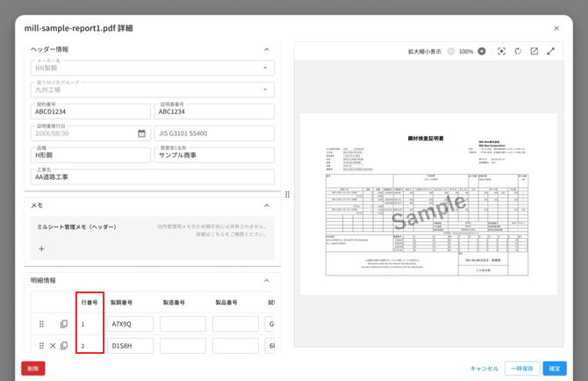Click the 証明書番号 field ABC1234
588x381 pixels.
(x=214, y=111)
